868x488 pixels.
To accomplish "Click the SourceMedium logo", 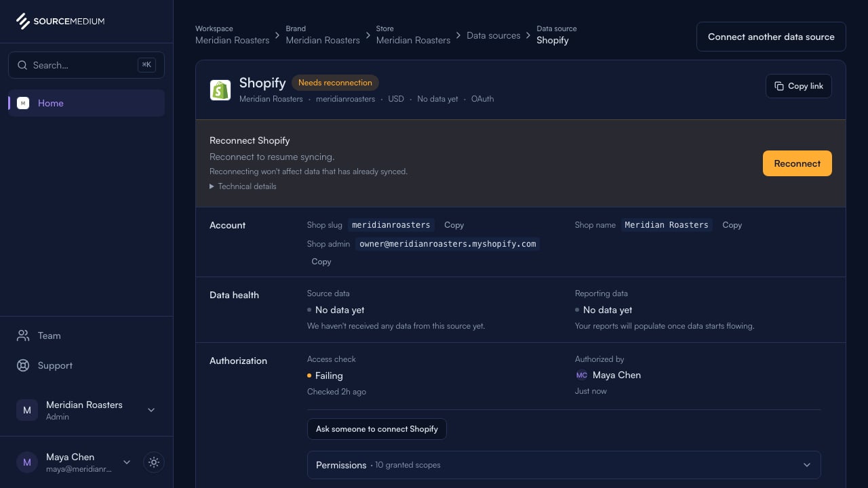I will [60, 21].
